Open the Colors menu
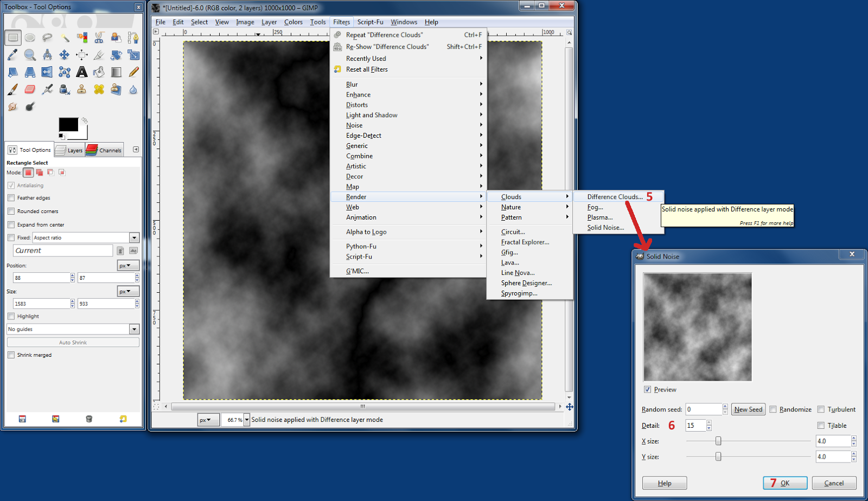Image resolution: width=868 pixels, height=501 pixels. [293, 22]
